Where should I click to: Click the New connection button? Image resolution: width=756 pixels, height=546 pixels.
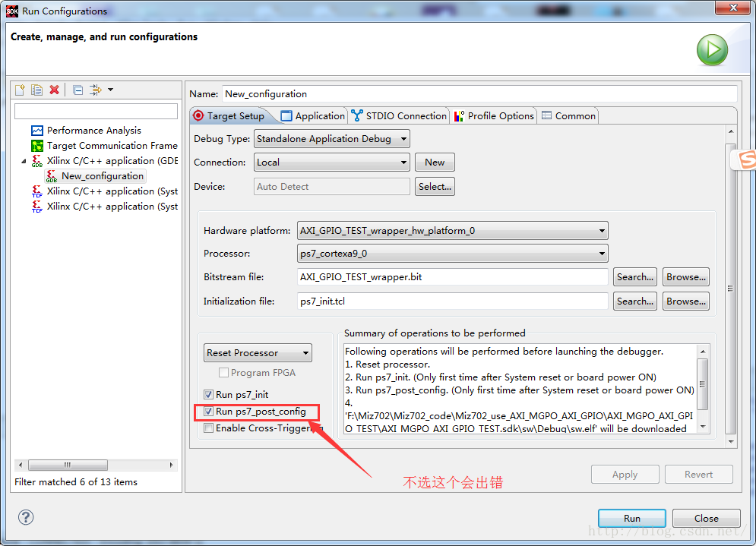tap(435, 163)
